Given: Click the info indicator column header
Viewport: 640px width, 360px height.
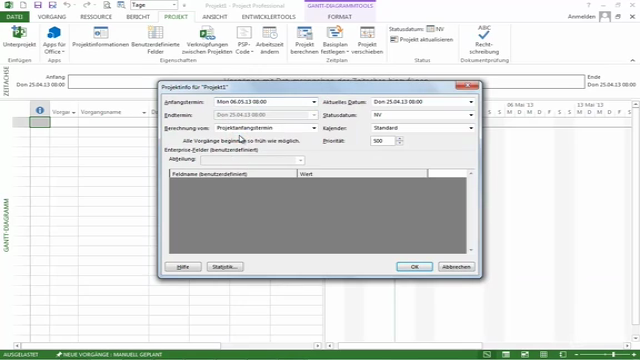Looking at the screenshot, I should click(40, 110).
